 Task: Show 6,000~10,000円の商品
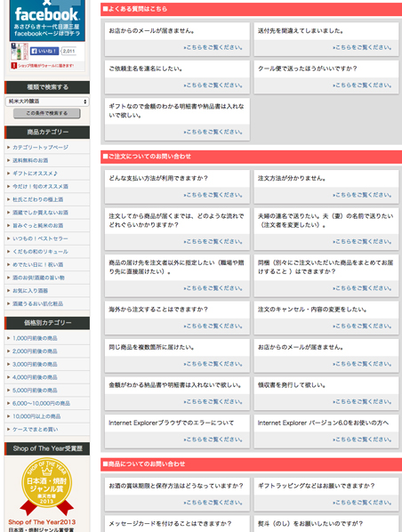tap(41, 403)
